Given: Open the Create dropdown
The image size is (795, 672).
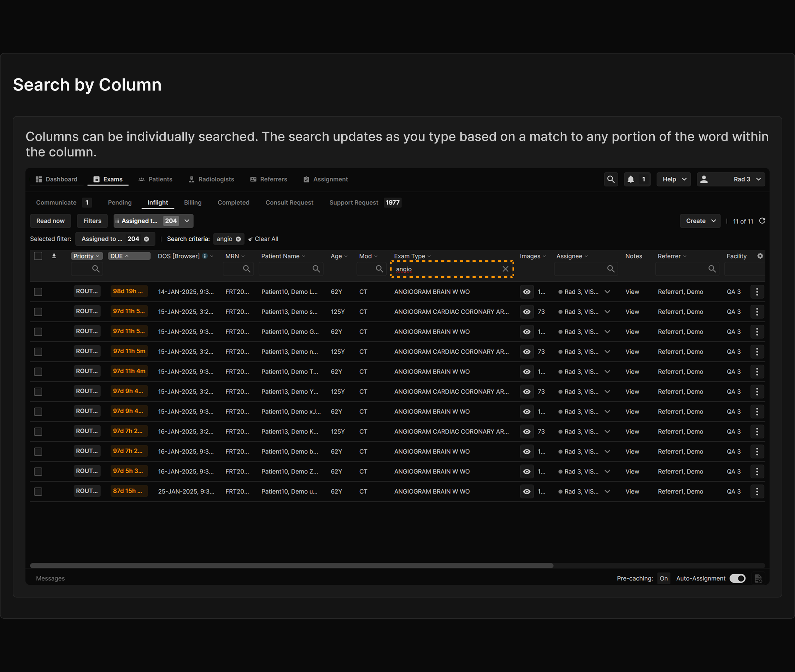Looking at the screenshot, I should click(700, 221).
